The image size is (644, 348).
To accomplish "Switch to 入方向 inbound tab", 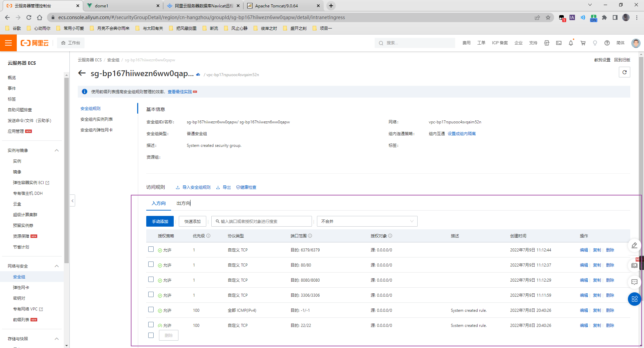I will tap(159, 203).
